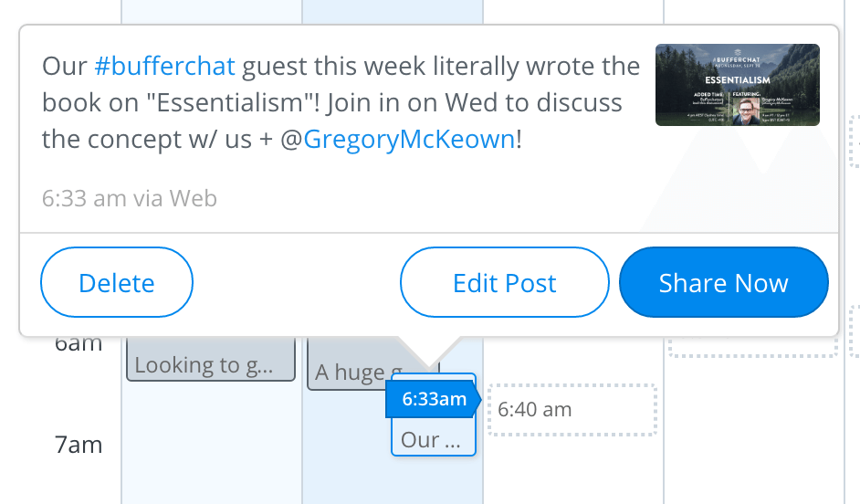
Task: Click the 7am hour label
Action: 79,445
